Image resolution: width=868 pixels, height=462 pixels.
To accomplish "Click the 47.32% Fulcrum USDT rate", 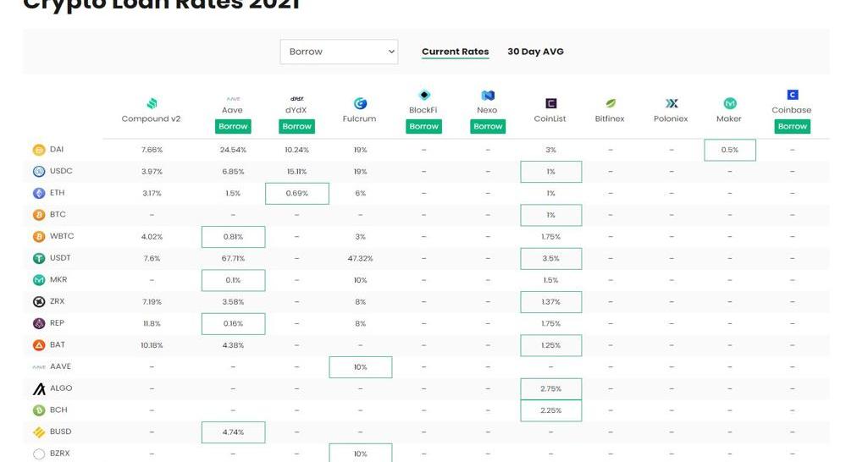I will (x=361, y=258).
